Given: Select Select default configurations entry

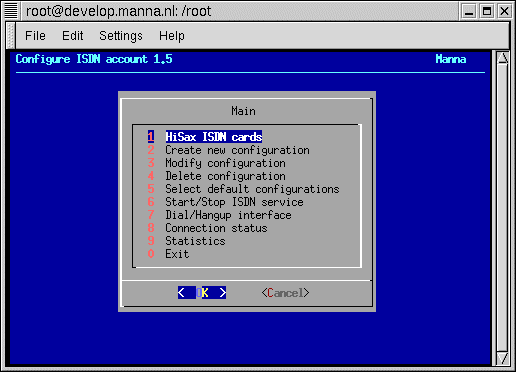Looking at the screenshot, I should 244,189.
